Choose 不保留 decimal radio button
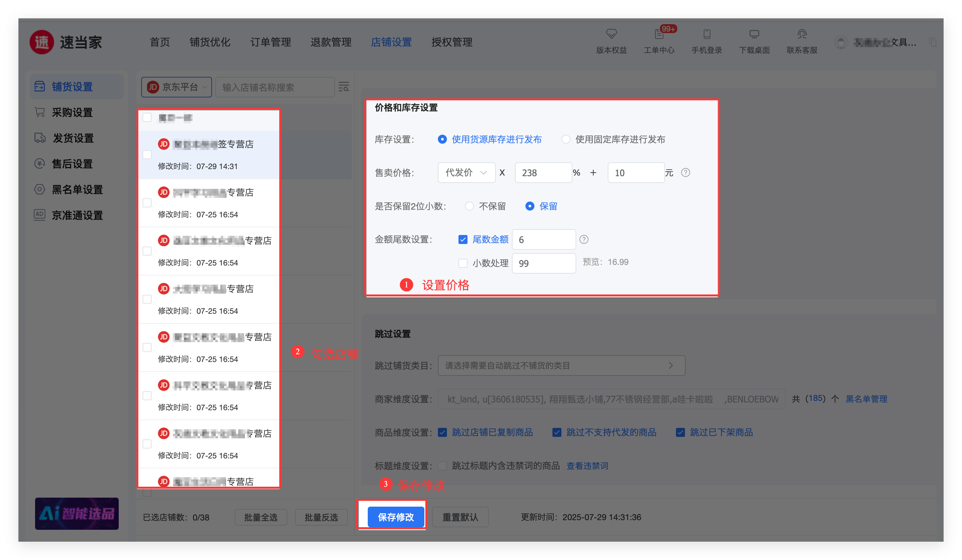Screen dimensions: 962x560 pyautogui.click(x=469, y=206)
